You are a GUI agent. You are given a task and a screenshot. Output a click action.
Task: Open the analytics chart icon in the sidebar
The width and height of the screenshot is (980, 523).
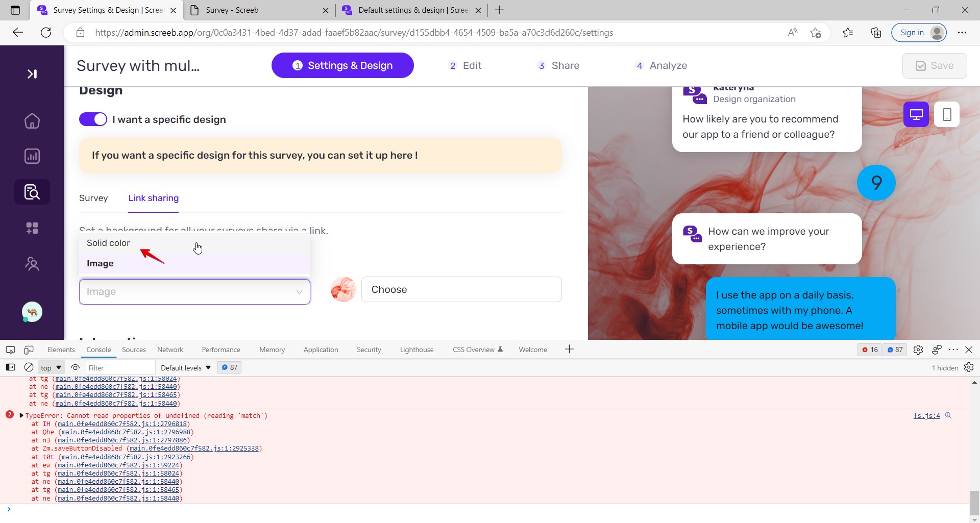point(32,156)
